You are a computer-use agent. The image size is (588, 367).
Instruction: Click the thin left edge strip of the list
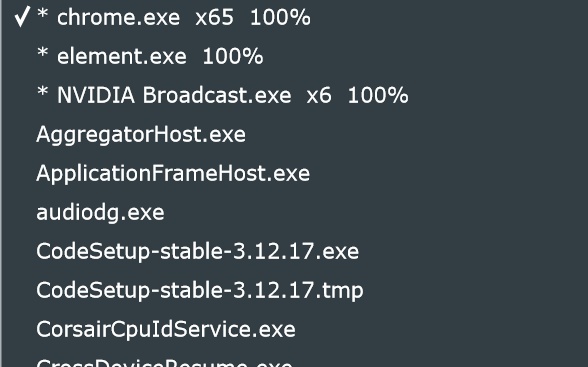[x=1, y=183]
